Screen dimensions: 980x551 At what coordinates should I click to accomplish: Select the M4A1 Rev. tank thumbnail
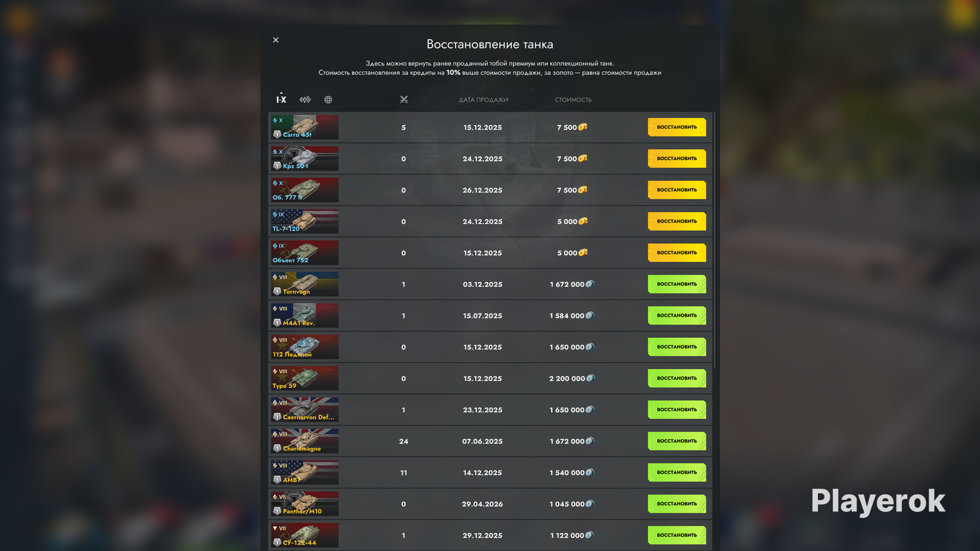coord(305,316)
